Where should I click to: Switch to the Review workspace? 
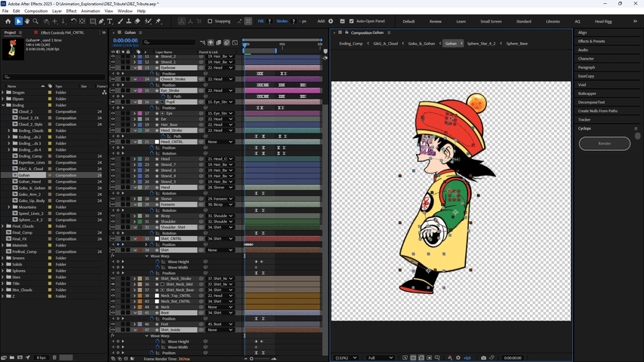(x=436, y=21)
